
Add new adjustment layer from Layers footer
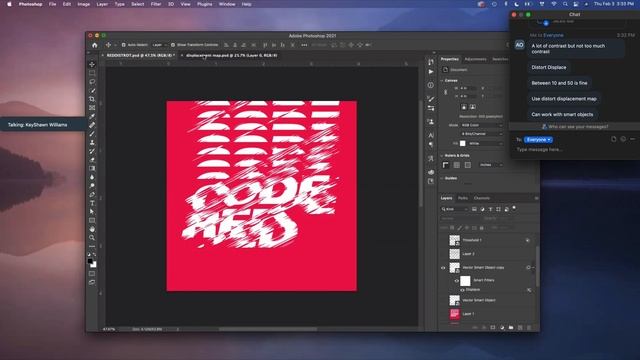click(502, 327)
